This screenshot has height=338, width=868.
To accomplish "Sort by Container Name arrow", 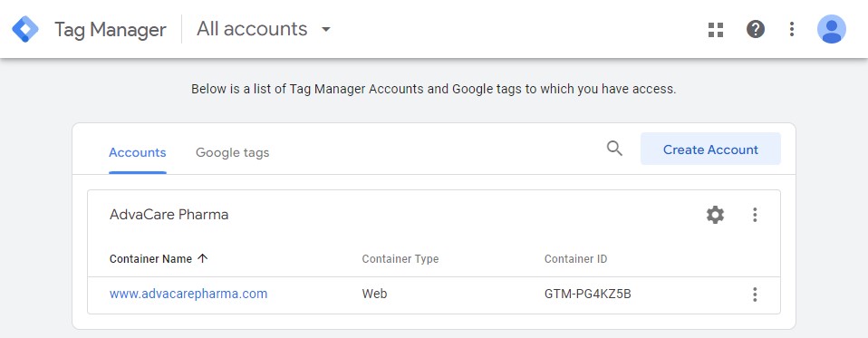I will (x=203, y=258).
